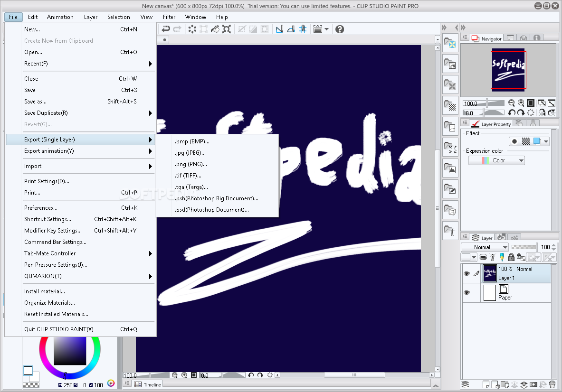The image size is (562, 392).
Task: Click the color wheel square picker
Action: (70, 350)
